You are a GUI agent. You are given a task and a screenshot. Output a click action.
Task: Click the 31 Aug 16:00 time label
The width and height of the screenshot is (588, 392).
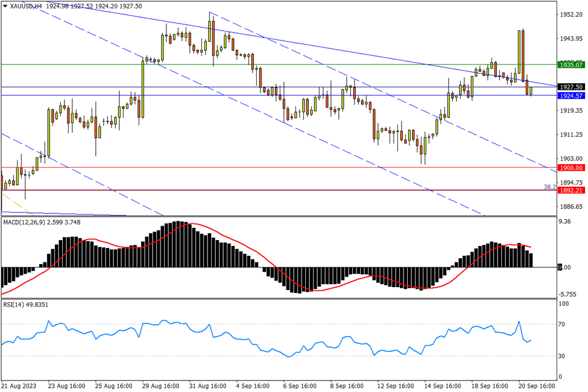(x=207, y=385)
